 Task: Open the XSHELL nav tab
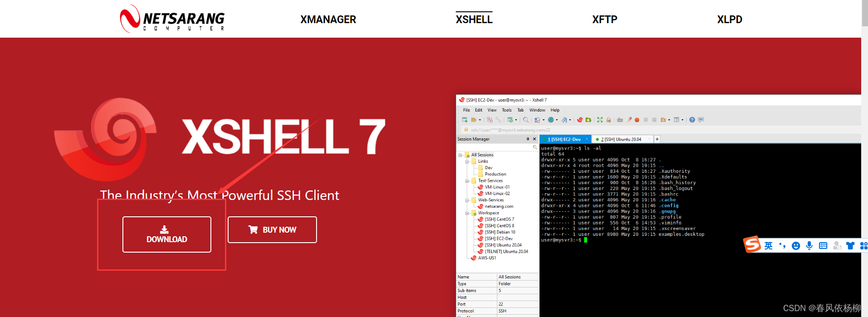click(474, 20)
